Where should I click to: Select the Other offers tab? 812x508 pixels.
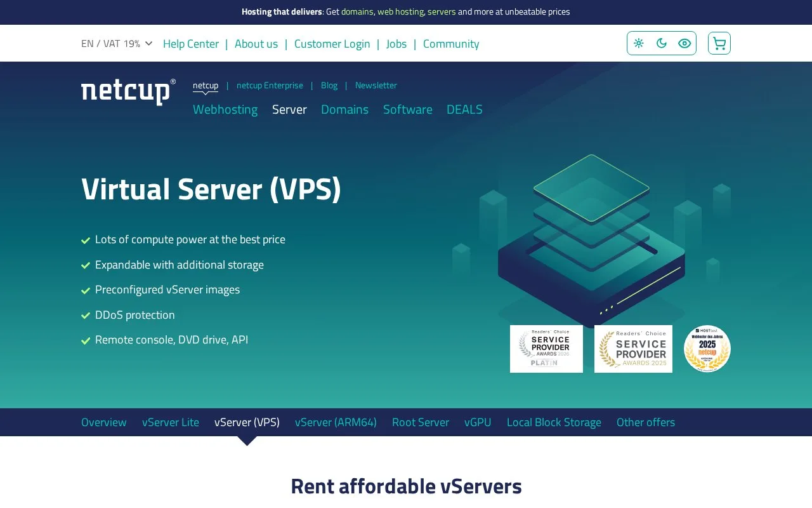click(x=646, y=422)
